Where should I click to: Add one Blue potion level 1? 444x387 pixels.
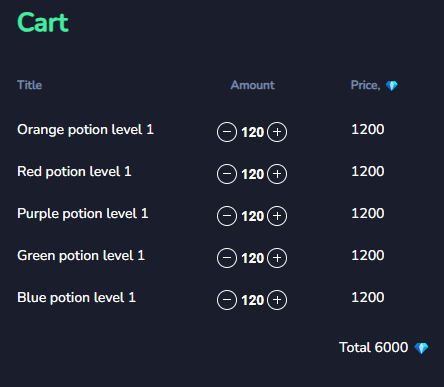[x=277, y=300]
